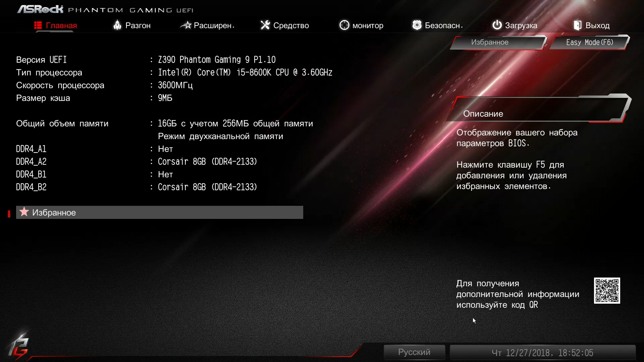Click the door icon for Выход

[578, 25]
